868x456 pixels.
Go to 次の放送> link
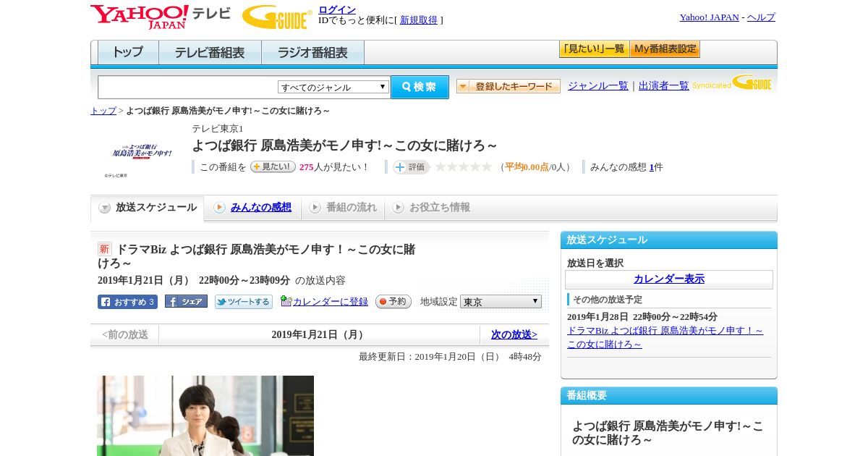pyautogui.click(x=514, y=334)
